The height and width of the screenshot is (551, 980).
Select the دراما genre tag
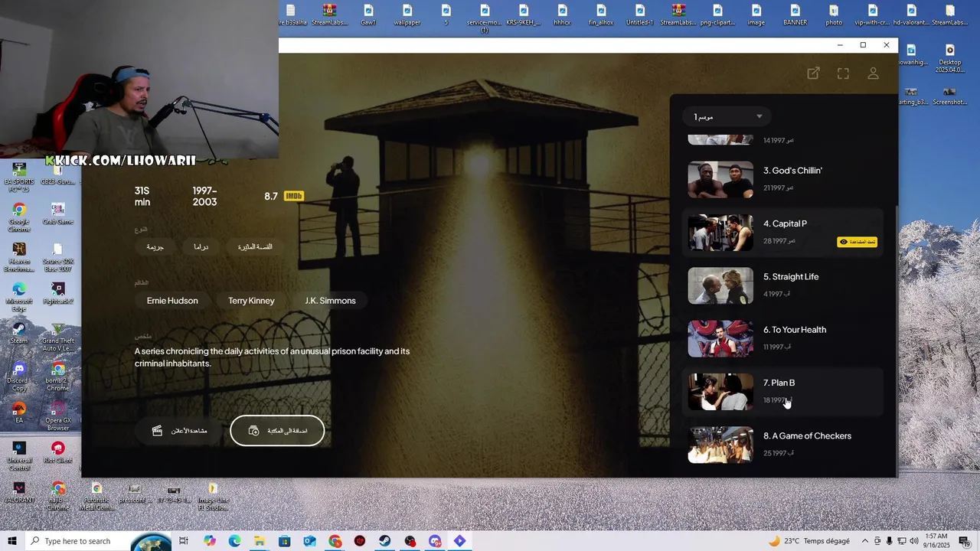[x=201, y=247]
